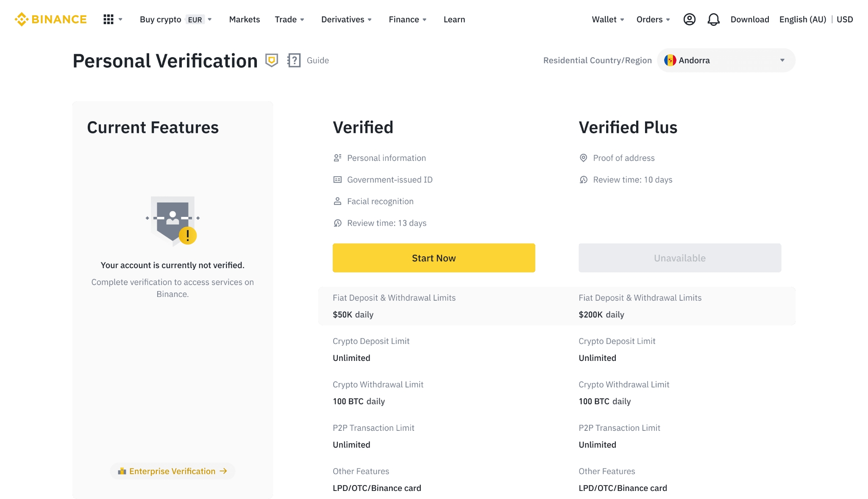The width and height of the screenshot is (868, 499).
Task: Click the Enterprise Verification arrow icon
Action: pyautogui.click(x=224, y=471)
